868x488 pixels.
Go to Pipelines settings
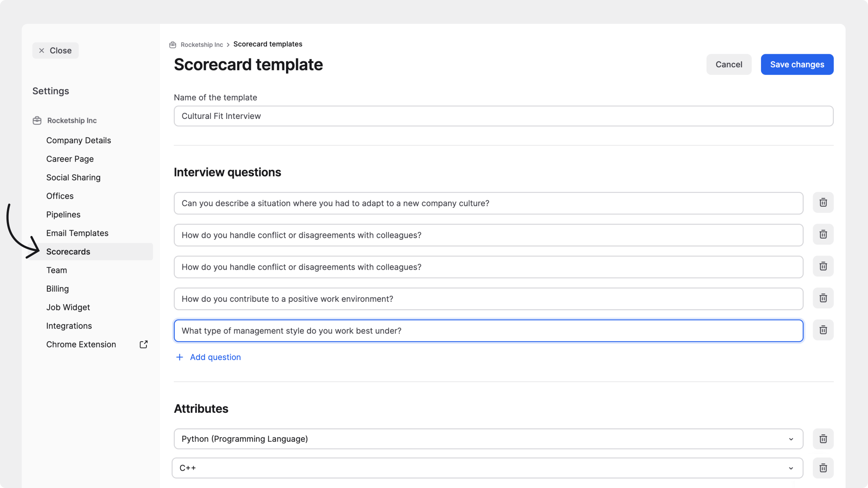(x=63, y=215)
